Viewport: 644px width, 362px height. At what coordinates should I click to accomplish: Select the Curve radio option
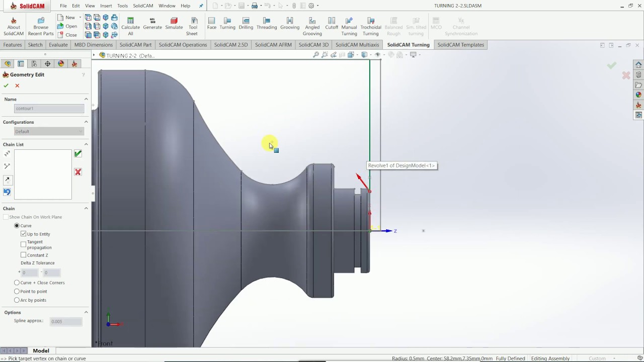click(x=17, y=226)
